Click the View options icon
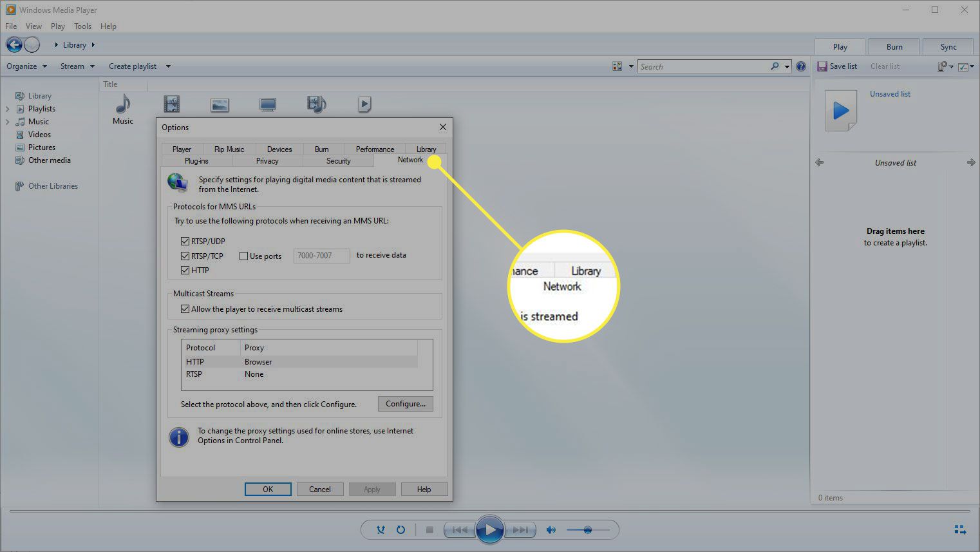The image size is (980, 552). point(617,66)
